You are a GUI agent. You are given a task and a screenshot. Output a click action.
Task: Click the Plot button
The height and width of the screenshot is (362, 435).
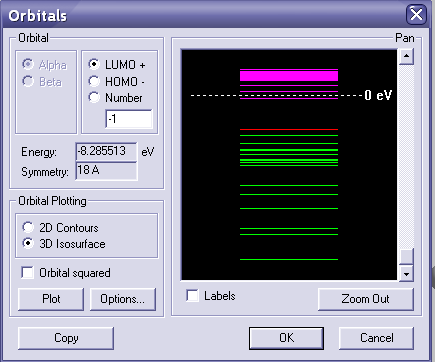[x=51, y=299]
